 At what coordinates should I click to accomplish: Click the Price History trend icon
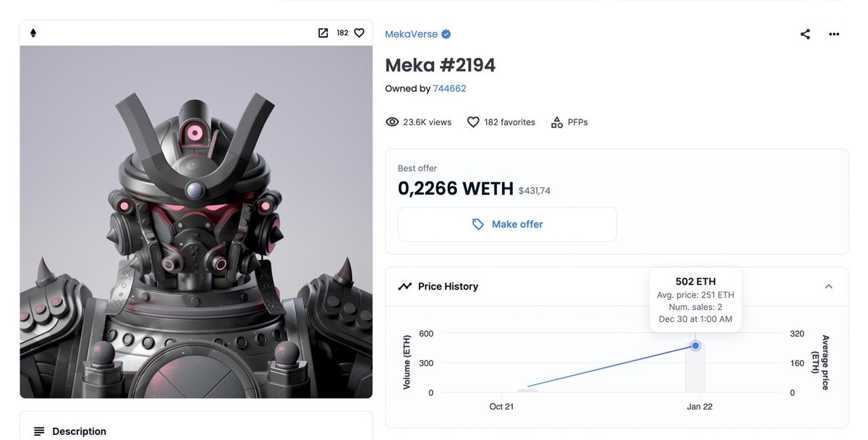pos(405,287)
